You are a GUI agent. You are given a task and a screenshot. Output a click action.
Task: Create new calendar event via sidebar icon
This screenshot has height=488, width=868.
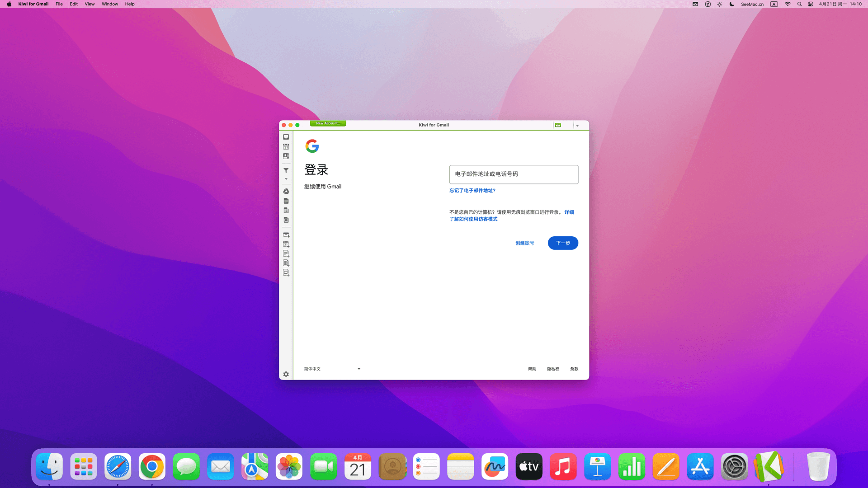coord(286,244)
